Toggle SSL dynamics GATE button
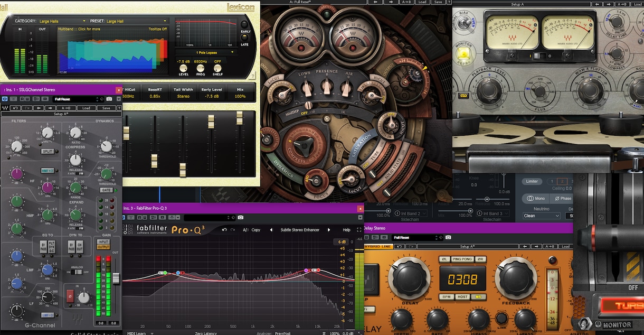This screenshot has width=644, height=335. [x=106, y=190]
